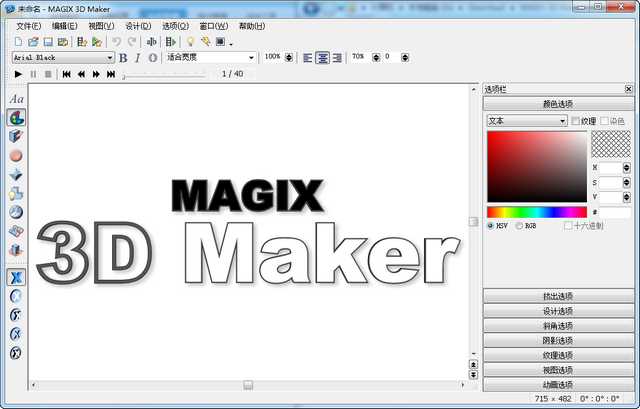Select the tilted sheets view tool
The image size is (640, 409).
[x=16, y=231]
